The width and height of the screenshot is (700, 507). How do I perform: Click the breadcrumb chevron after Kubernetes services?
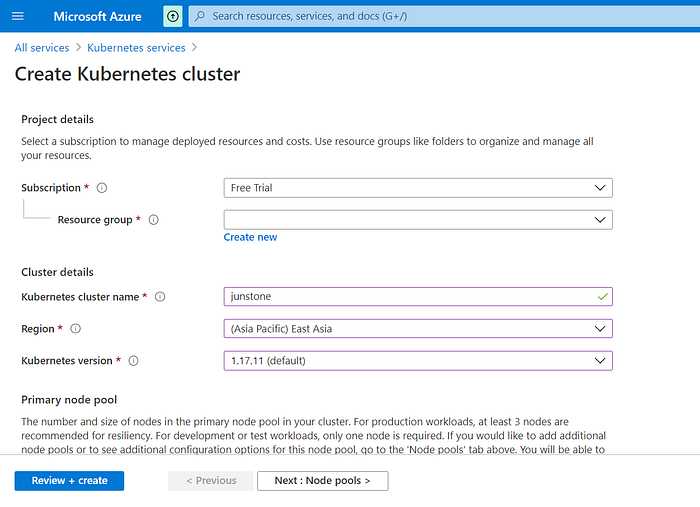194,47
